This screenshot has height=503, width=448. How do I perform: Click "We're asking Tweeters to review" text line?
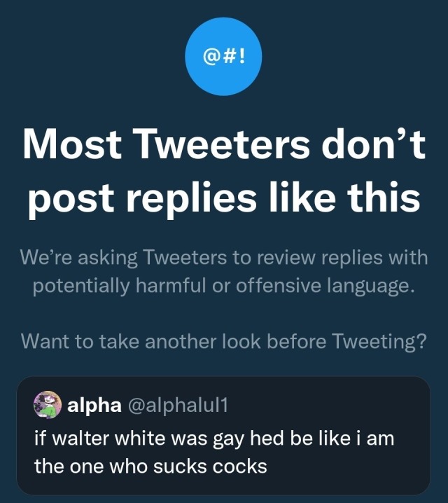click(224, 258)
